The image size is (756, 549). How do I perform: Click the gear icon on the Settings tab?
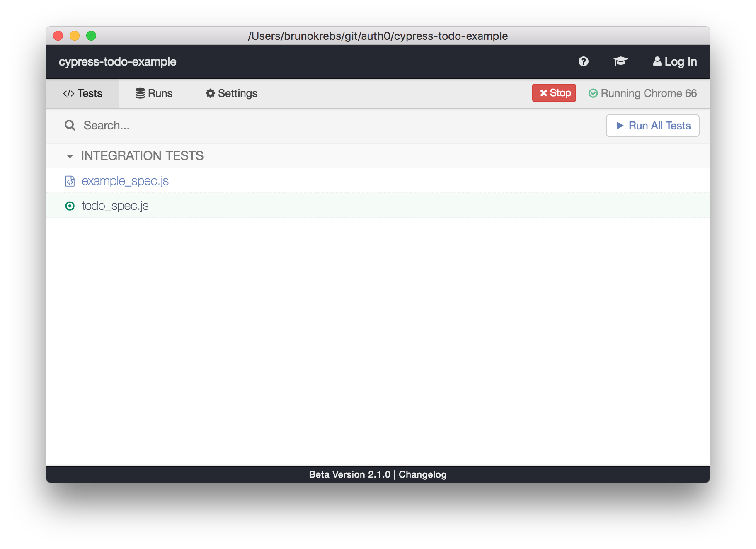210,93
